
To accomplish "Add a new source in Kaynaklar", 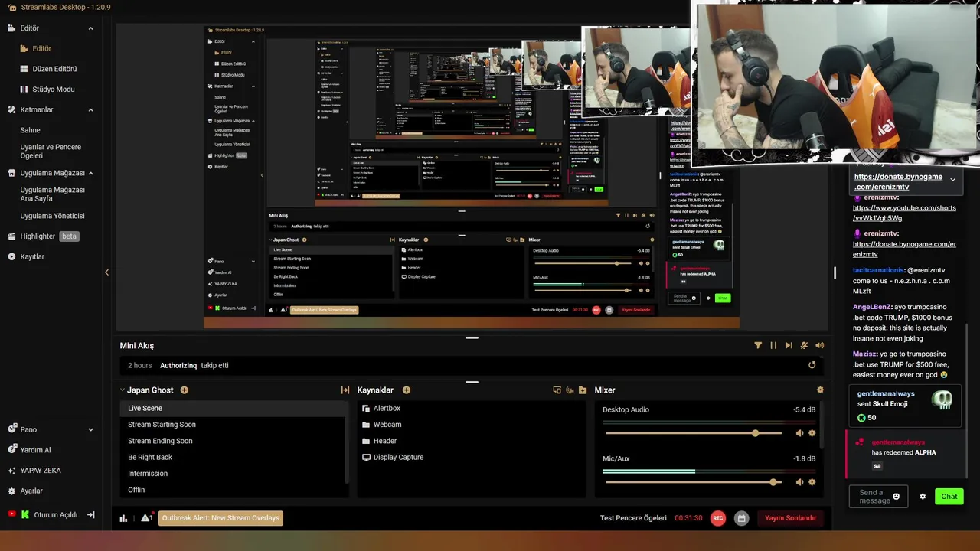I will click(407, 390).
